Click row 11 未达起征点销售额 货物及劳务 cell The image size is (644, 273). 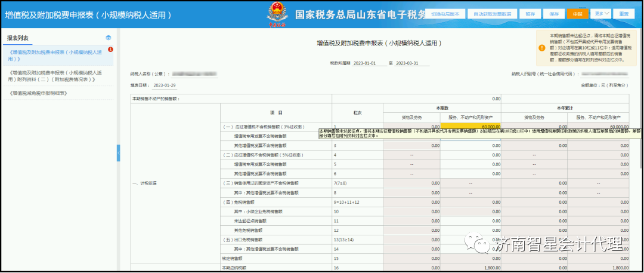(412, 221)
